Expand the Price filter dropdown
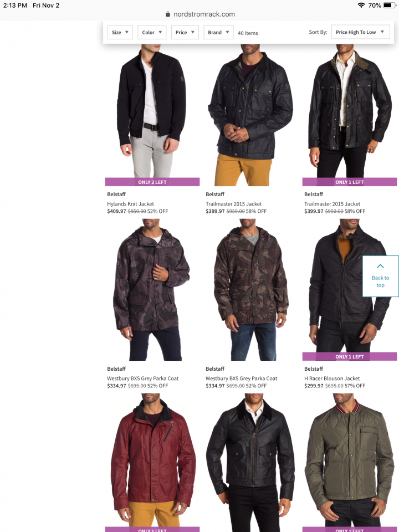Viewport: 399px width, 532px height. 185,32
